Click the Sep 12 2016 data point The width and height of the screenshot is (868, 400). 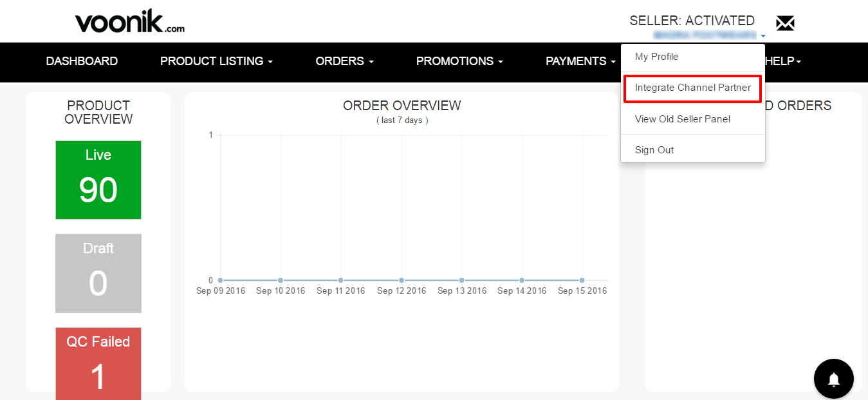point(402,280)
